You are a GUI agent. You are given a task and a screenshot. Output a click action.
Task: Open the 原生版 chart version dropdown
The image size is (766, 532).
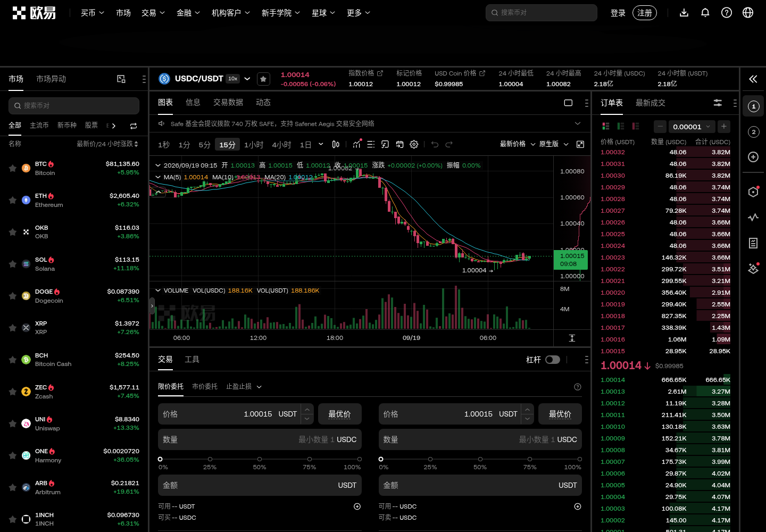(554, 144)
